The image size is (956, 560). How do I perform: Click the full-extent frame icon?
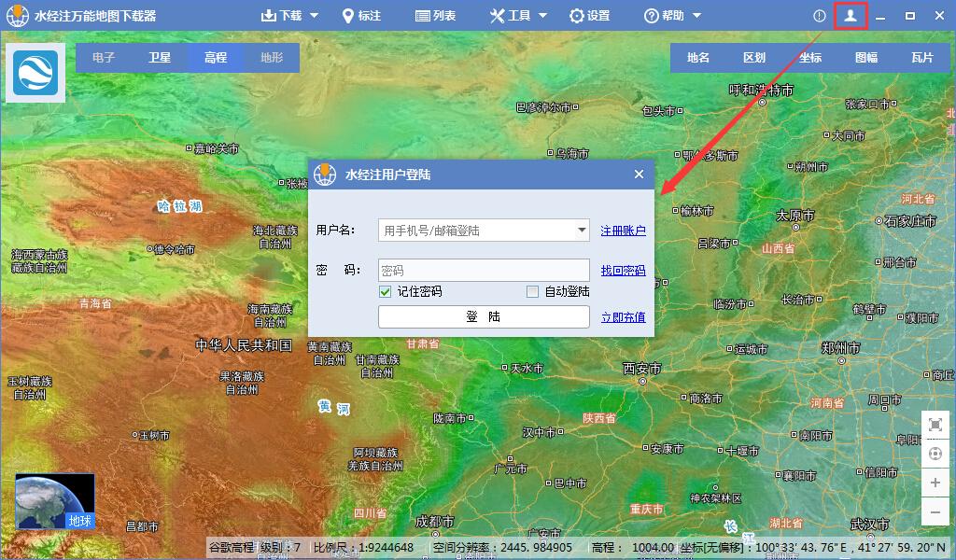(x=935, y=425)
